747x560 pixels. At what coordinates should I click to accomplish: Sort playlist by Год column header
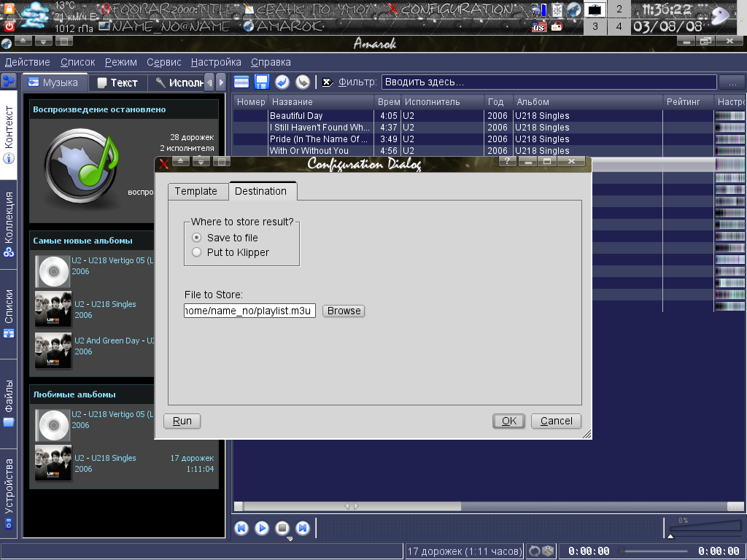pyautogui.click(x=499, y=101)
